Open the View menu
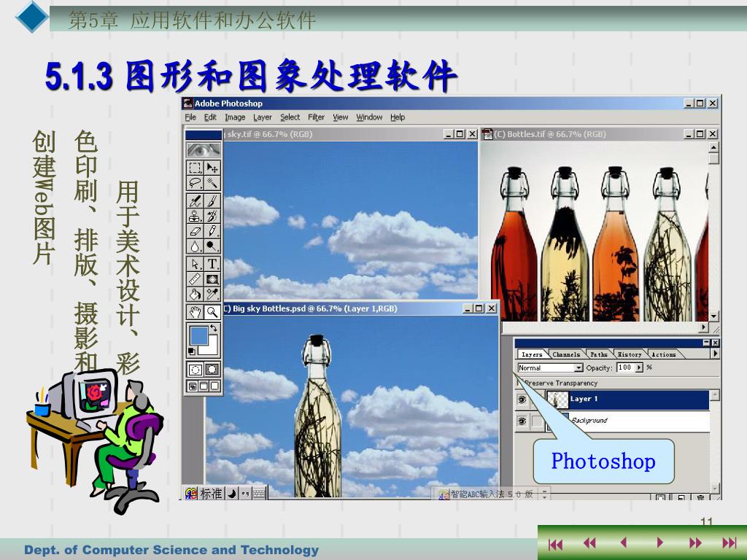 point(340,117)
